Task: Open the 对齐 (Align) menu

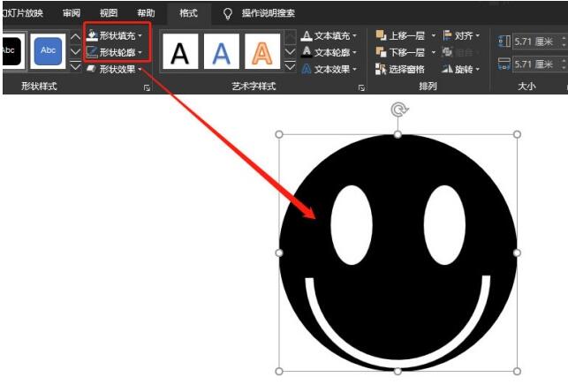Action: (x=461, y=35)
